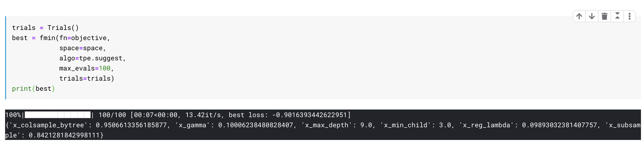
Task: Move the cell down with arrow icon
Action: (x=592, y=16)
